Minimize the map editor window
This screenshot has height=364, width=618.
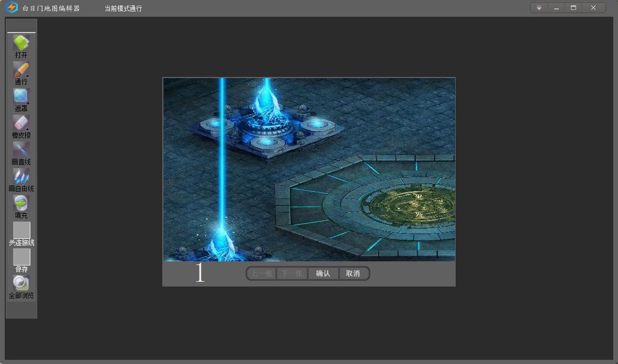click(x=556, y=8)
